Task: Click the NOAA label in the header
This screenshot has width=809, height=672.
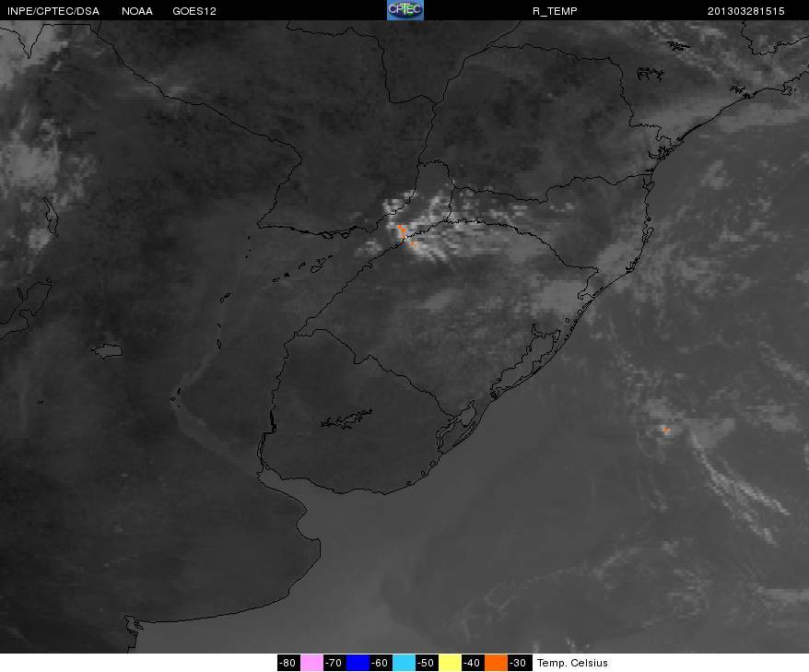Action: tap(137, 11)
